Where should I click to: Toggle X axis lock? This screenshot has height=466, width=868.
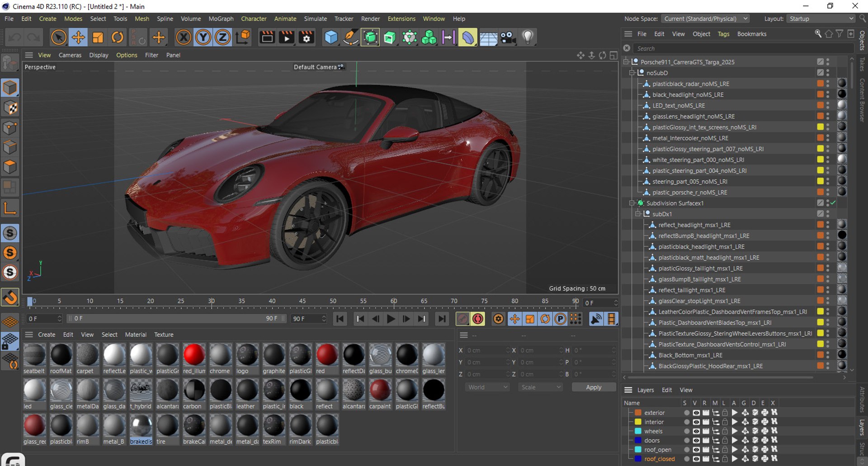pos(183,38)
